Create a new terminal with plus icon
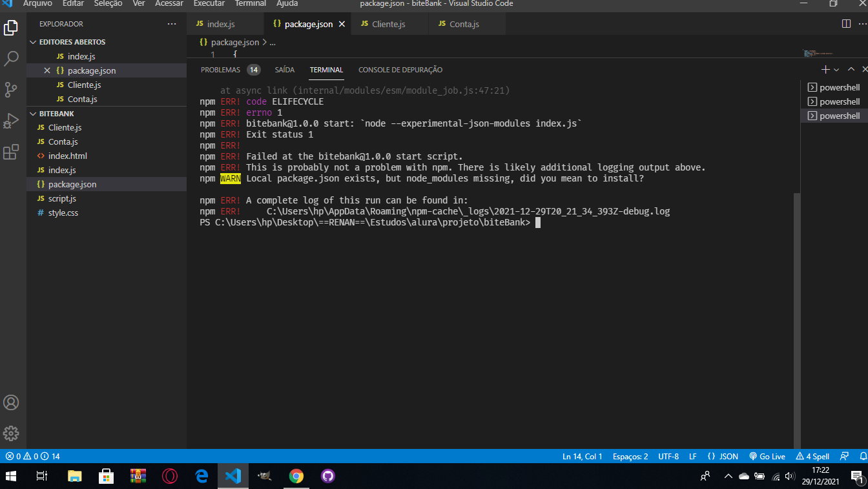 pyautogui.click(x=825, y=69)
